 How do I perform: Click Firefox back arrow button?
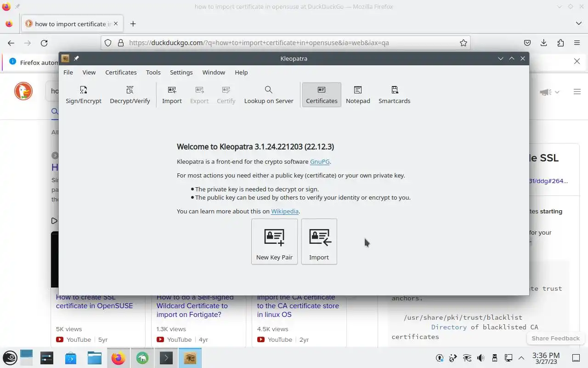[x=11, y=43]
